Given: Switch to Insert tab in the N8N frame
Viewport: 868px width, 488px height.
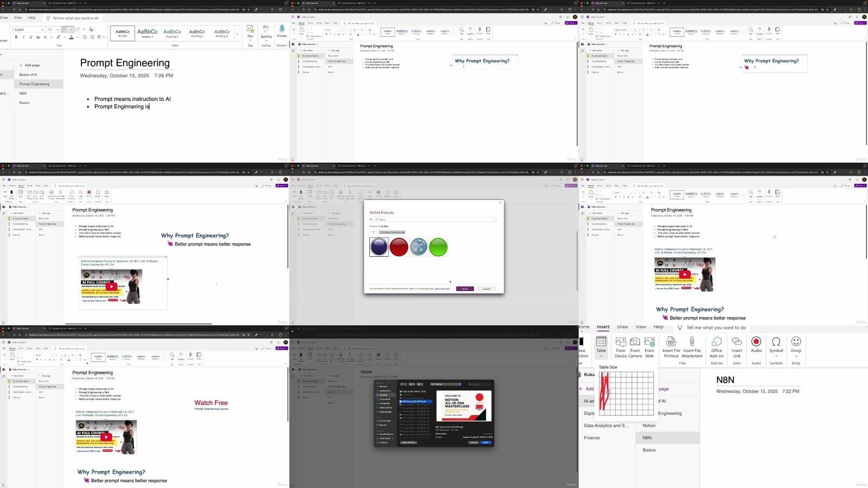Looking at the screenshot, I should click(603, 327).
